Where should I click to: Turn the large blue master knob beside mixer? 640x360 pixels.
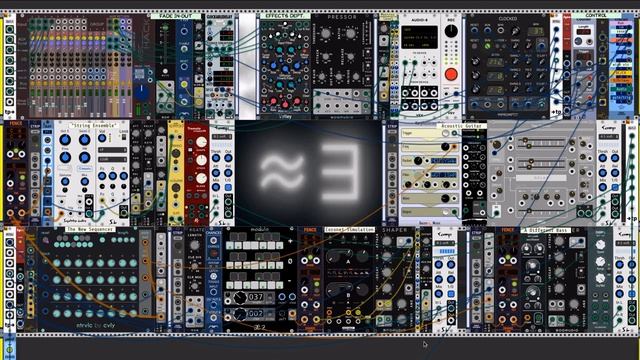(141, 92)
